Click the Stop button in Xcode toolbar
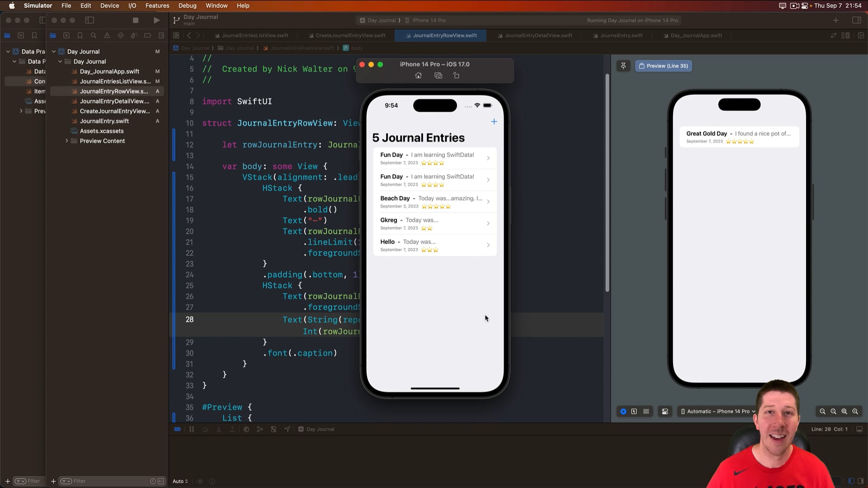The height and width of the screenshot is (488, 868). pyautogui.click(x=135, y=20)
